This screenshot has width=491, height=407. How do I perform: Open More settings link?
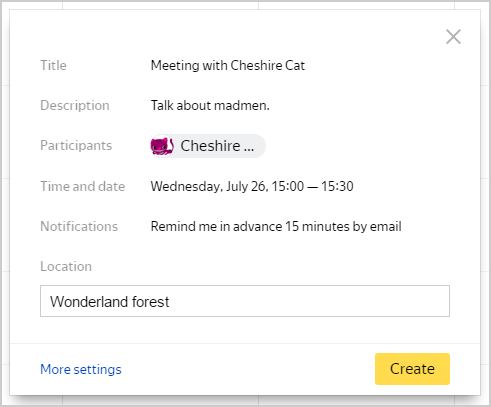[81, 369]
